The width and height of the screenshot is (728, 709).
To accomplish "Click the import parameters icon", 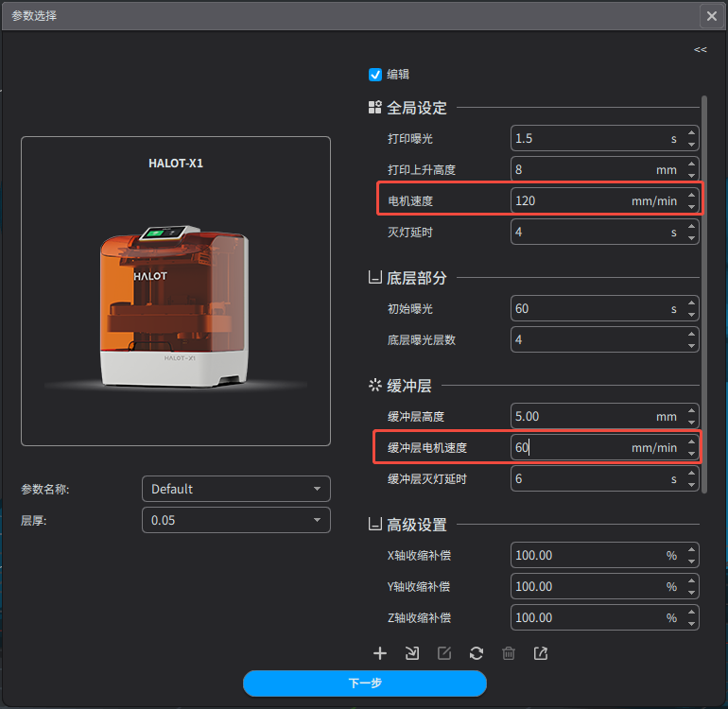I will tap(412, 653).
